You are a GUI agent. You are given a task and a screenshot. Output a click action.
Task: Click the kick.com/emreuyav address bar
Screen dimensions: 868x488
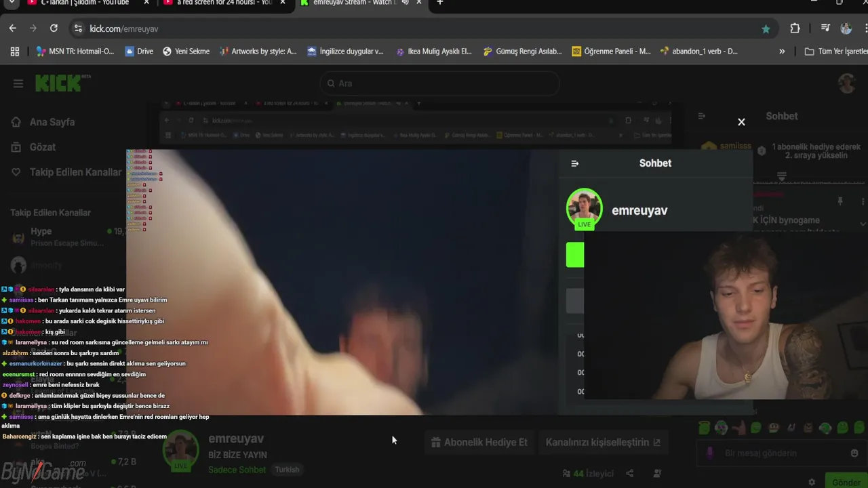coord(420,28)
